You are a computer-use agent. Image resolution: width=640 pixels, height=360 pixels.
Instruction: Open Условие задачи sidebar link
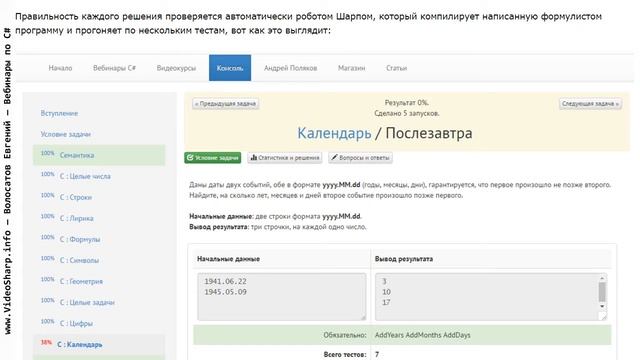pos(65,134)
